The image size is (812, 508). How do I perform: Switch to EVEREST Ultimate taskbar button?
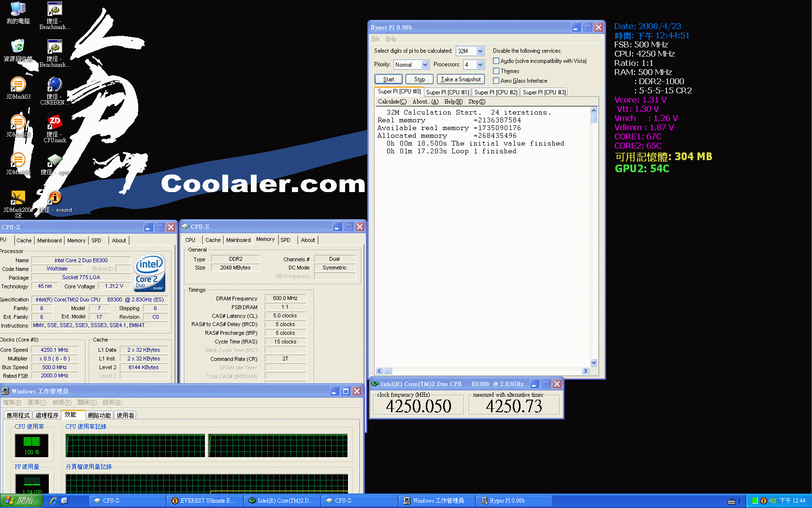[x=205, y=501]
